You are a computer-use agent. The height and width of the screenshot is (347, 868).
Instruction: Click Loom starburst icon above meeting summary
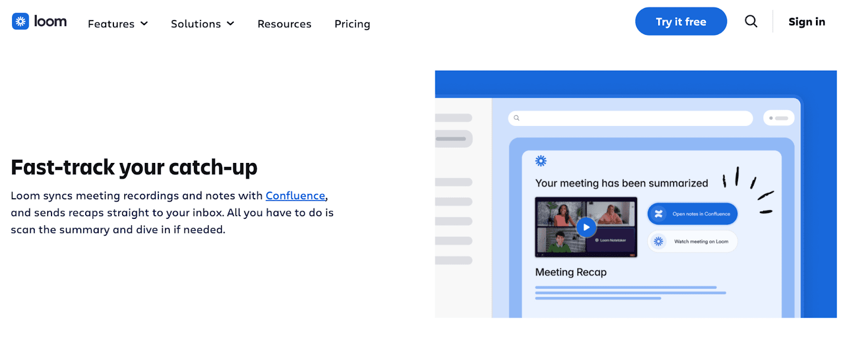point(541,161)
